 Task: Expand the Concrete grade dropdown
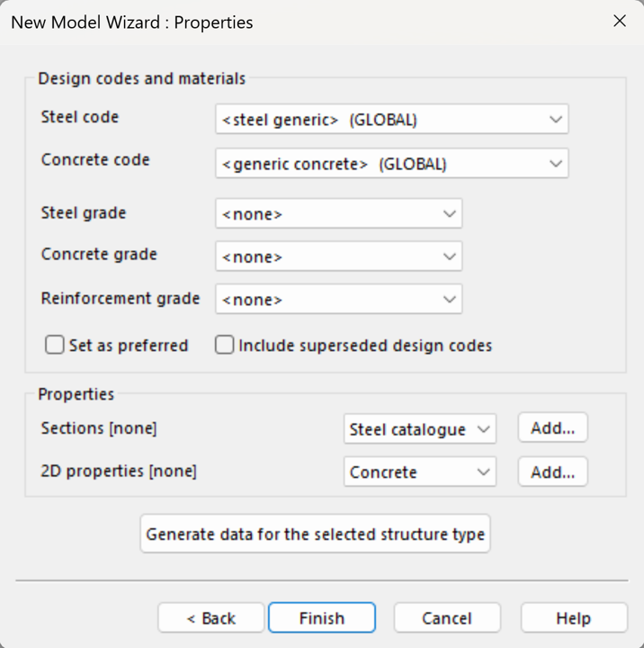[338, 256]
